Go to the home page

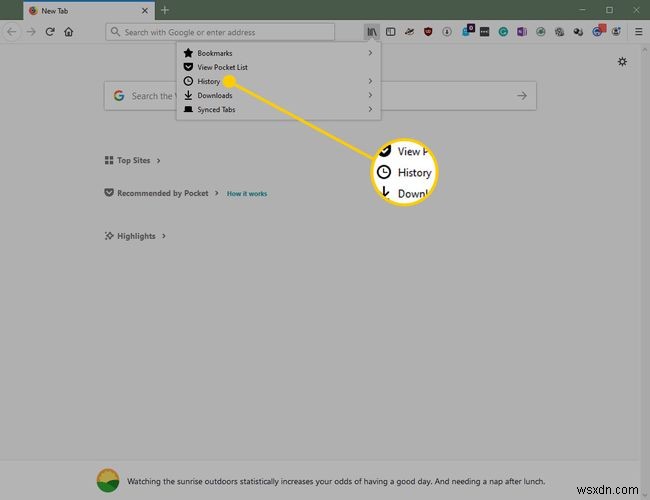pyautogui.click(x=69, y=32)
